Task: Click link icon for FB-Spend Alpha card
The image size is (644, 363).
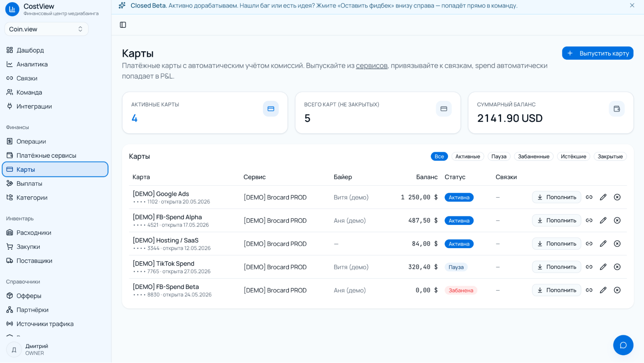Action: pyautogui.click(x=589, y=220)
